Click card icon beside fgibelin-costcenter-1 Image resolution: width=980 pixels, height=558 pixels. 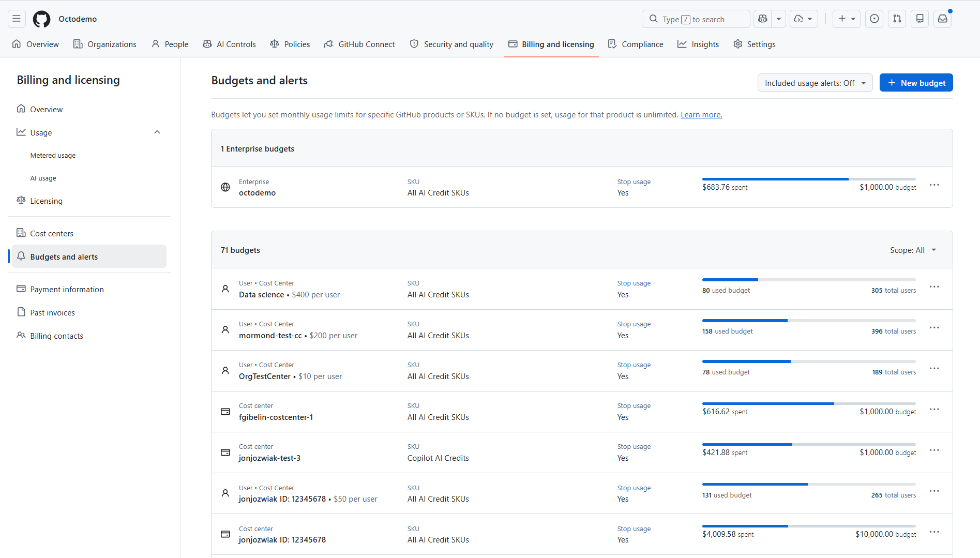pos(225,412)
